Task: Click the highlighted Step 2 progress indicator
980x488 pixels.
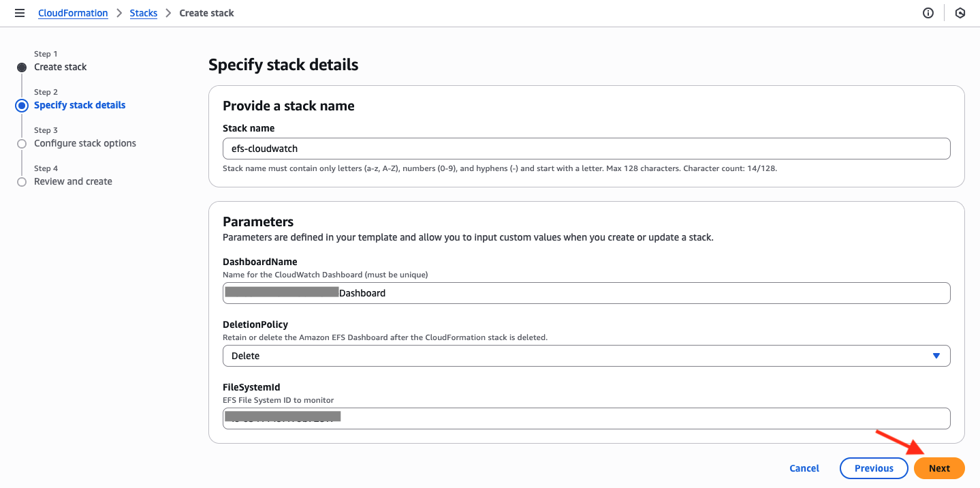Action: click(21, 104)
